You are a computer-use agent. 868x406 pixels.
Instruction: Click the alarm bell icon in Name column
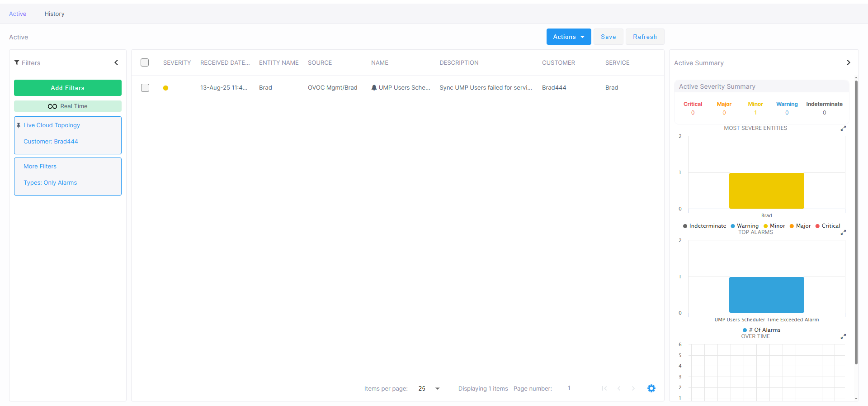[374, 88]
